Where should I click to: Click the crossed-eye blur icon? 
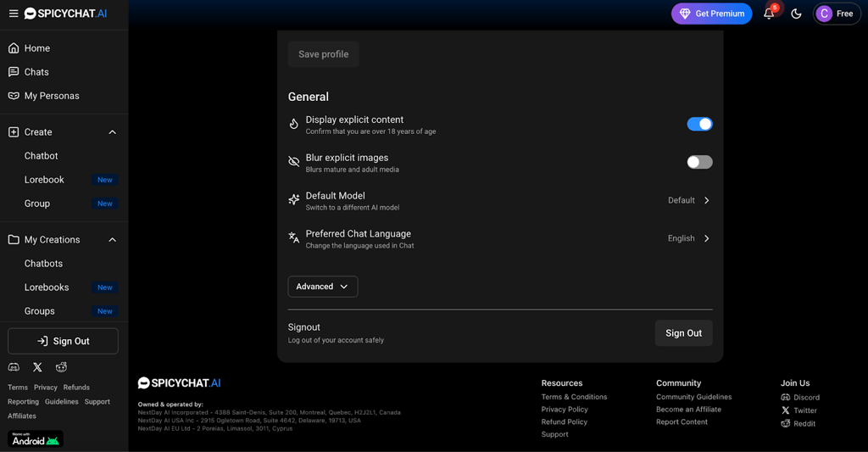(294, 162)
